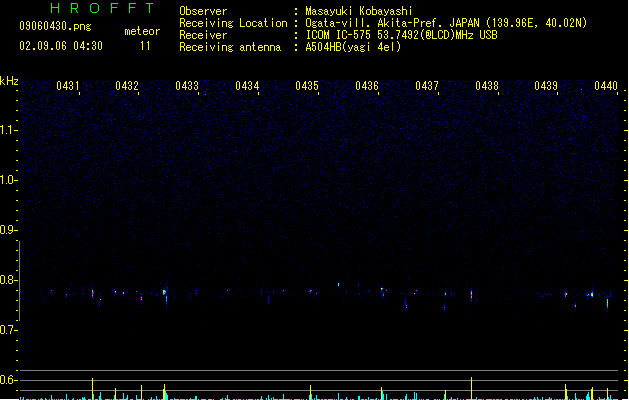Click ICOM IC-575 53.7492 MHz USB text

402,35
